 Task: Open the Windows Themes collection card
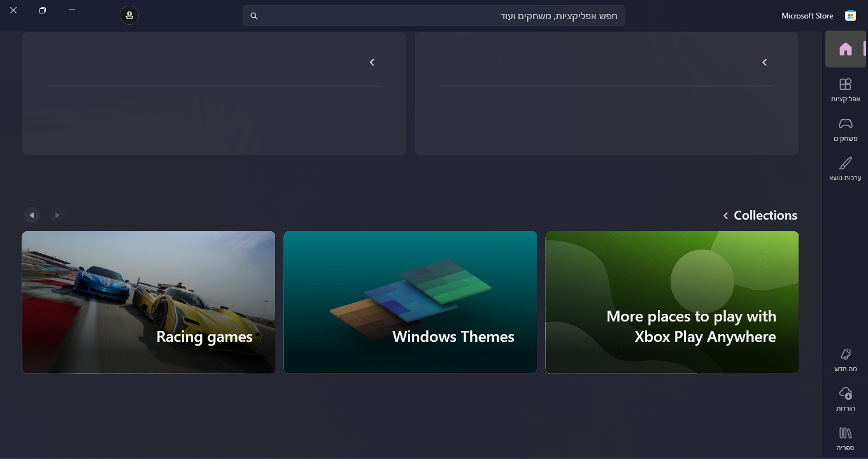(410, 302)
